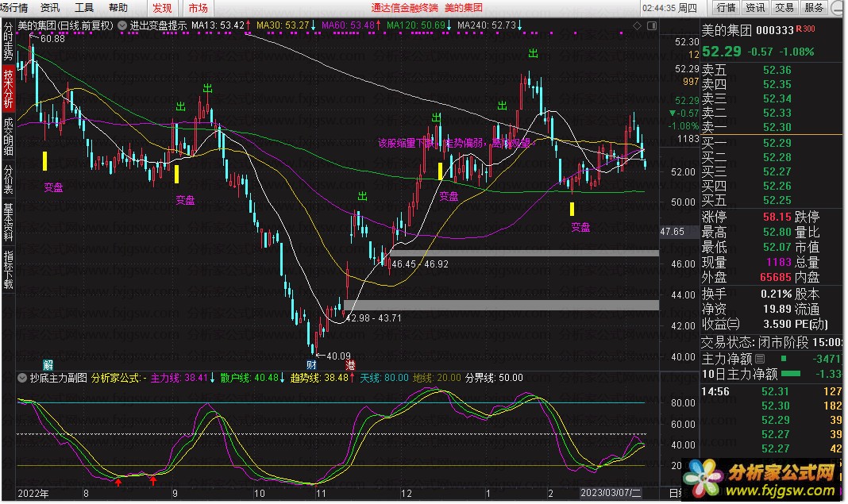
Task: Select the 分价表 sidebar tab
Action: click(8, 179)
